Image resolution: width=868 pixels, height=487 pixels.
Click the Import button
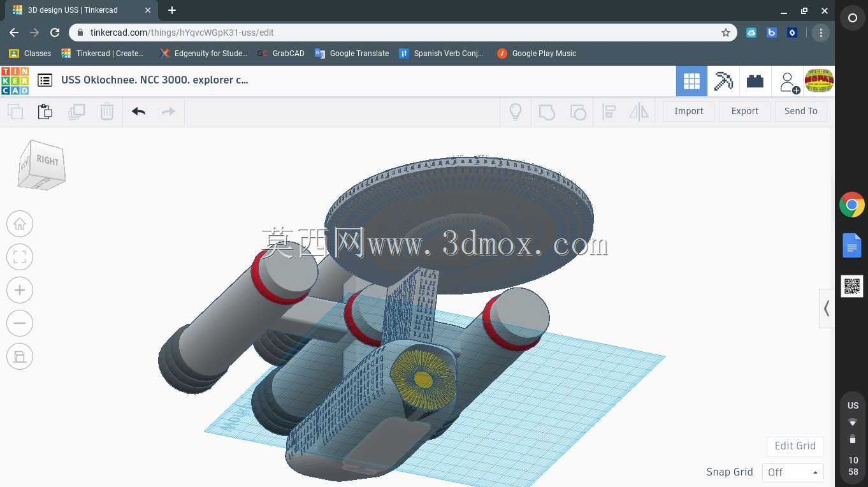(x=689, y=111)
